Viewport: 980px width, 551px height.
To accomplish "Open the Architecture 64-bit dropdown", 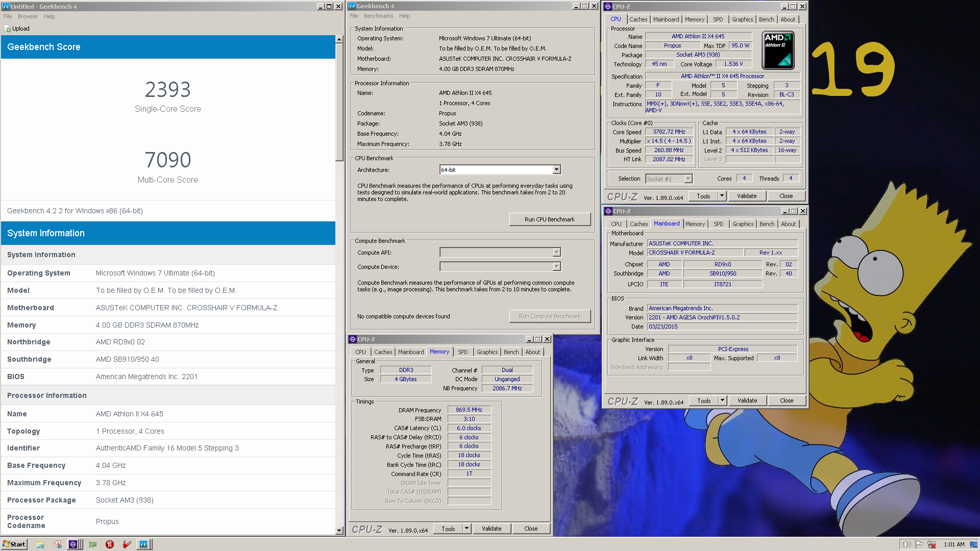I will (556, 170).
